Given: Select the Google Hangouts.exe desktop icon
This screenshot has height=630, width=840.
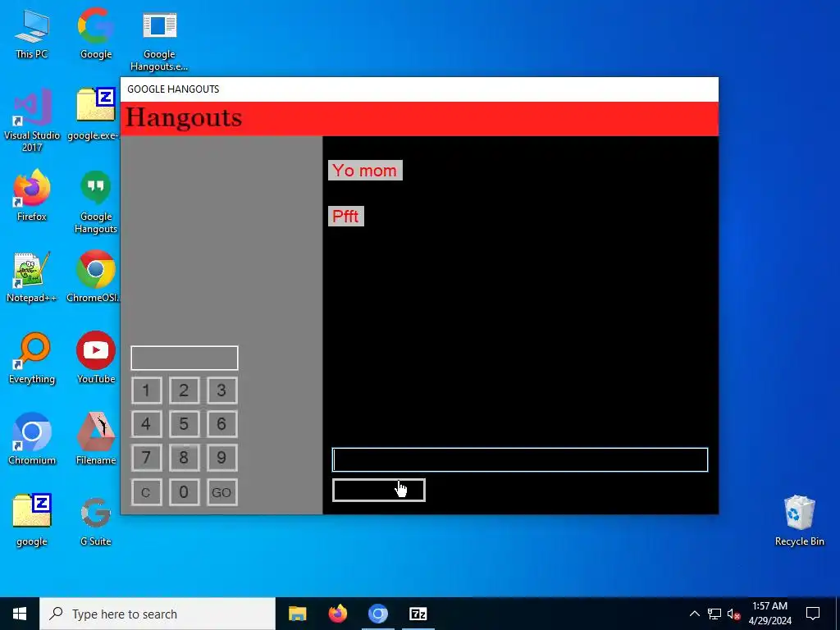Looking at the screenshot, I should pyautogui.click(x=159, y=40).
